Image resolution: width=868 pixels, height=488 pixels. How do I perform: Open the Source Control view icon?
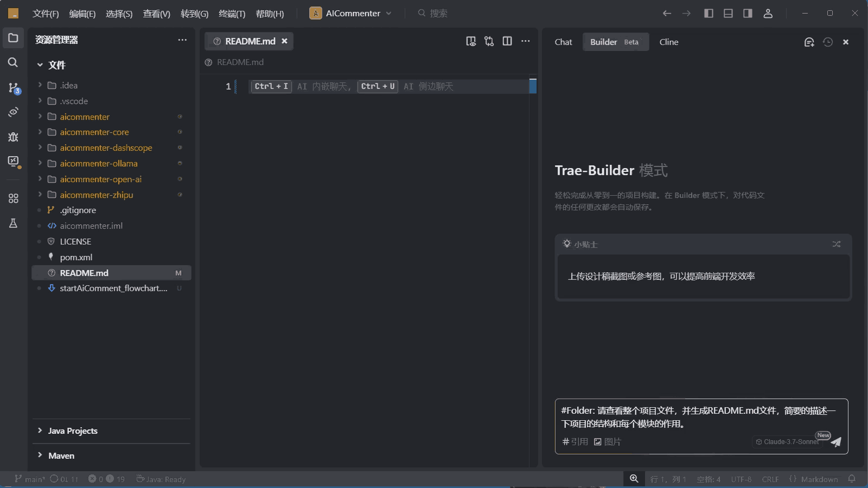(x=13, y=88)
